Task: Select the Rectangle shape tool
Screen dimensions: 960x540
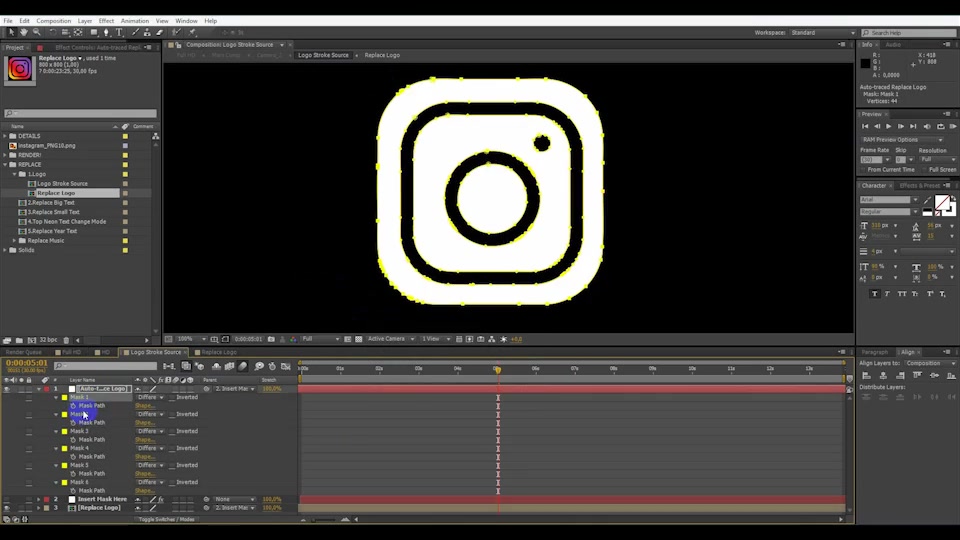Action: [x=94, y=32]
